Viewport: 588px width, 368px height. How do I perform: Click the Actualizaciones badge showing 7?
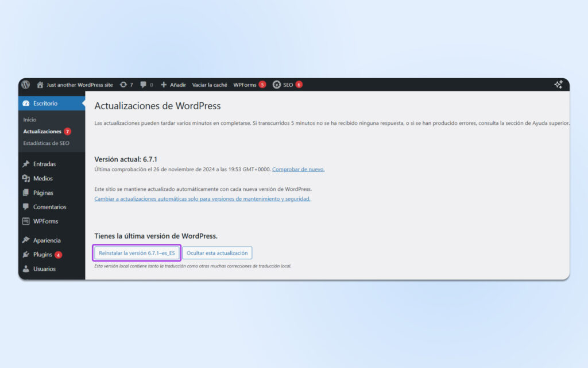coord(68,132)
